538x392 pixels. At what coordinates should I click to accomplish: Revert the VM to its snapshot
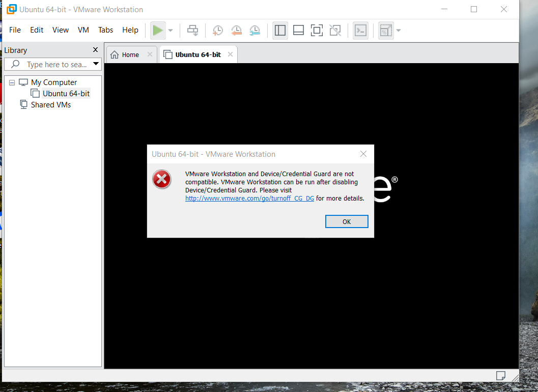coord(236,30)
